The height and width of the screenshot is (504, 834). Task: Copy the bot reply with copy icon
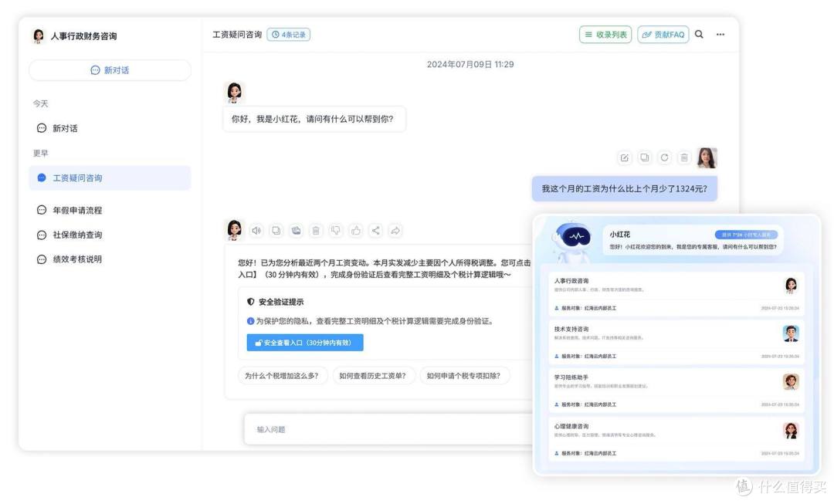tap(276, 230)
